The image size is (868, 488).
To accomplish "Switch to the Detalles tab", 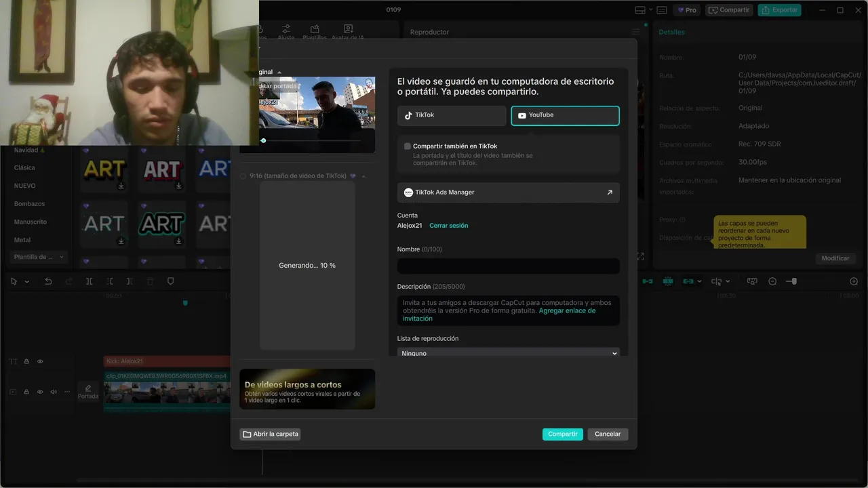I will coord(671,32).
